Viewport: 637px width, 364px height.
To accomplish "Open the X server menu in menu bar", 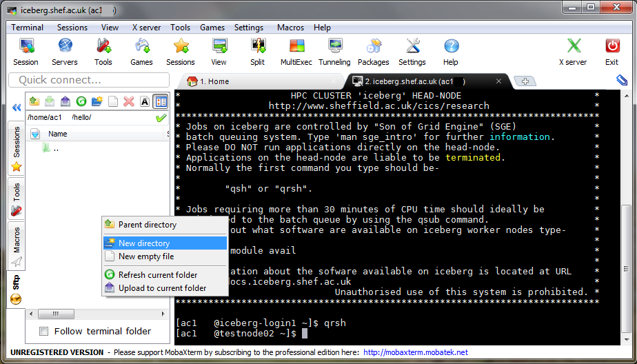I will pos(146,28).
